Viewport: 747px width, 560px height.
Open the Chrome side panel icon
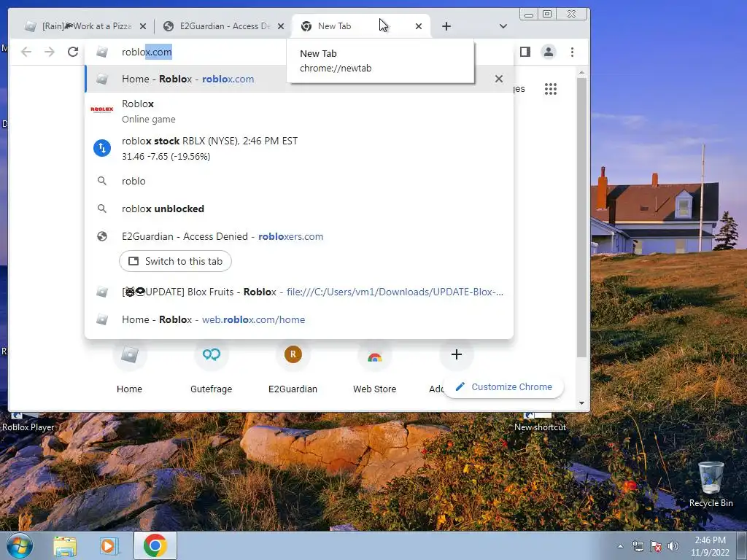(525, 52)
